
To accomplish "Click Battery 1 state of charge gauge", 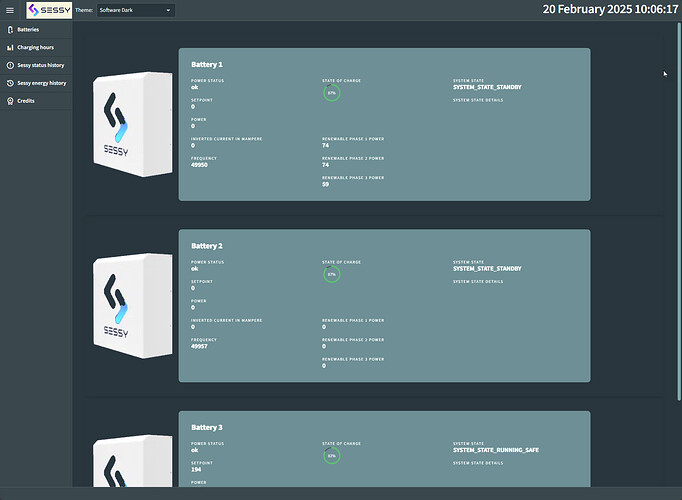I will 332,93.
